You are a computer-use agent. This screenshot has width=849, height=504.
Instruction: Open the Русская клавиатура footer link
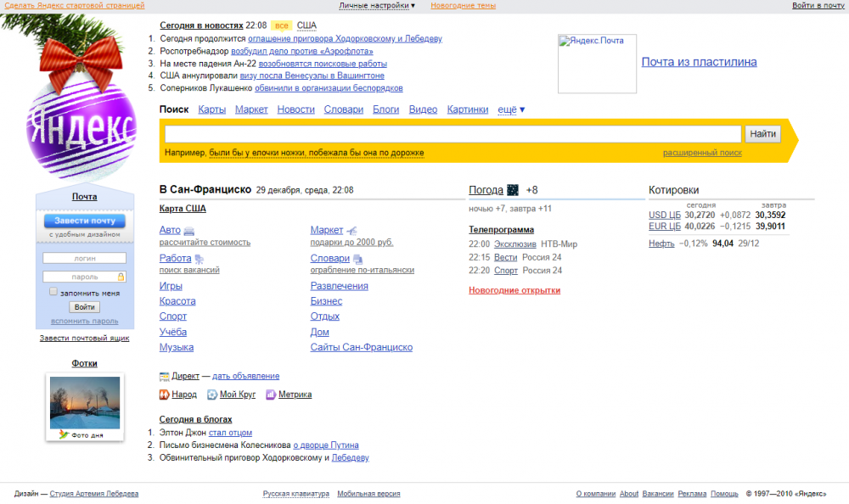(296, 494)
